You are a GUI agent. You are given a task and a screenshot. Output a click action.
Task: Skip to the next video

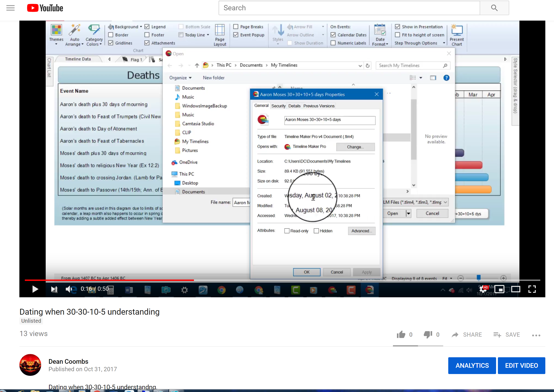54,289
